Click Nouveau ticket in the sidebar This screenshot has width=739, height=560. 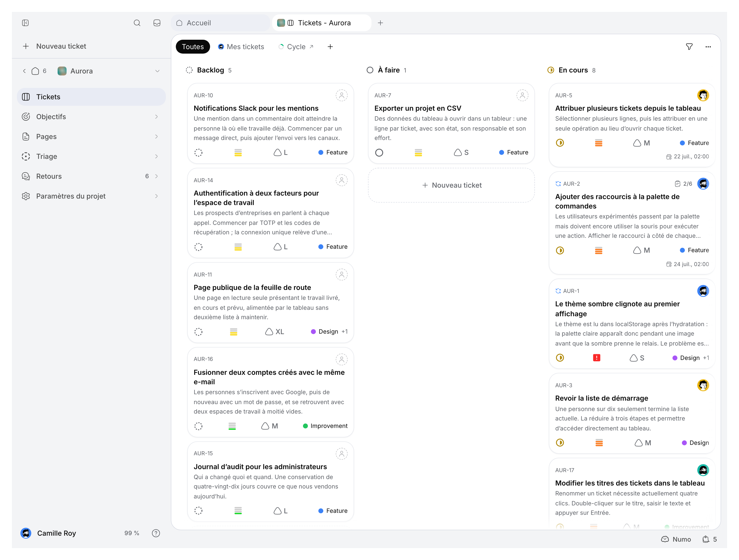pos(54,46)
